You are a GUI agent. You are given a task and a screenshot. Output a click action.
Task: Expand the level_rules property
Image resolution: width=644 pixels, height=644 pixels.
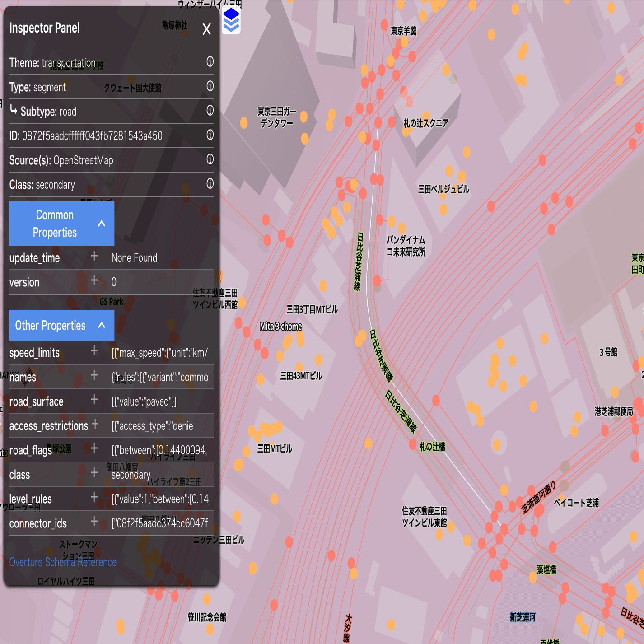point(94,497)
